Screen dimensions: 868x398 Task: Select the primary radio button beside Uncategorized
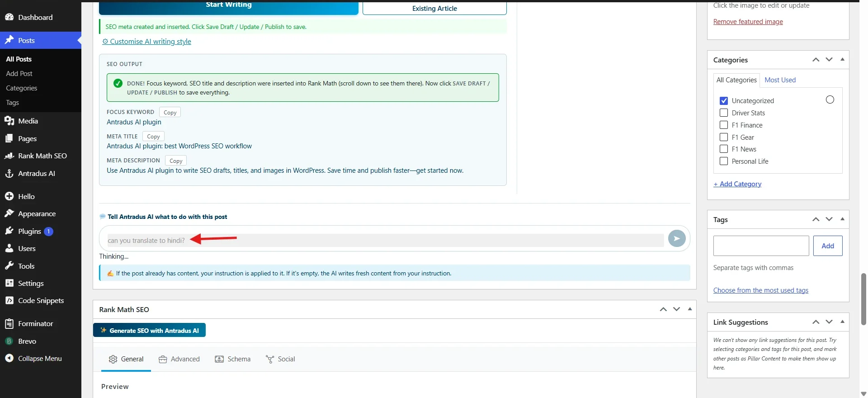click(830, 99)
